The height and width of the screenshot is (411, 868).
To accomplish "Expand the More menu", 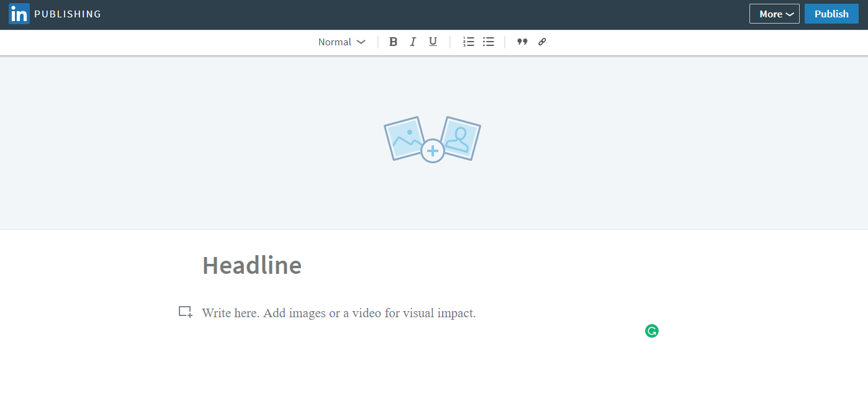I will coord(774,14).
